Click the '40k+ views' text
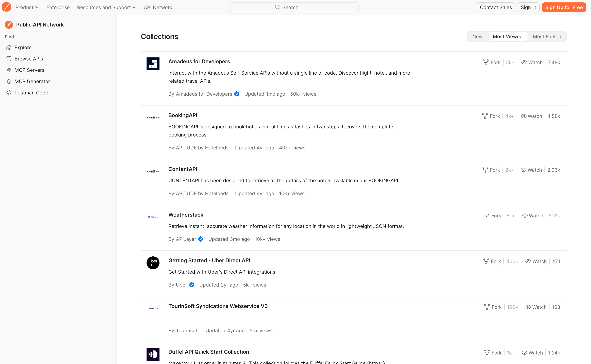 point(292,148)
